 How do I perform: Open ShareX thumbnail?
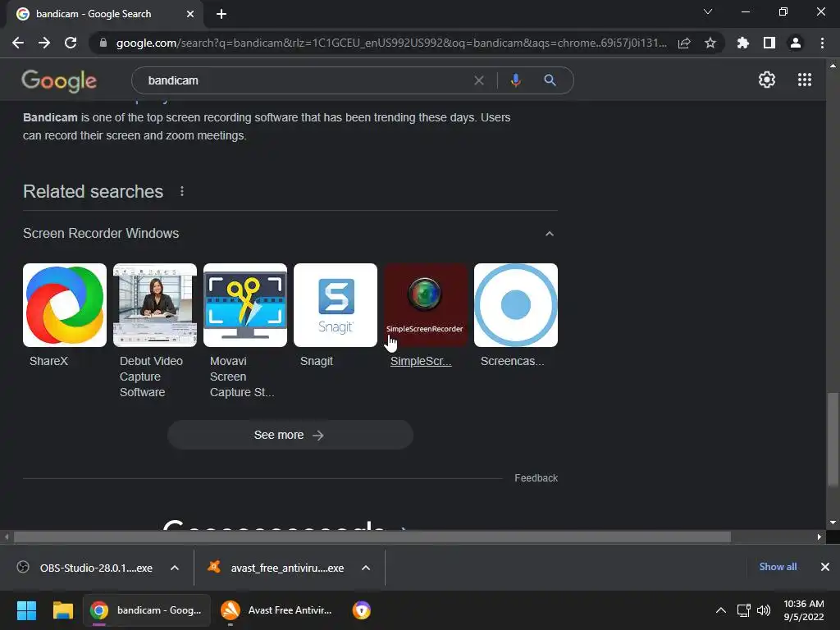(x=65, y=305)
